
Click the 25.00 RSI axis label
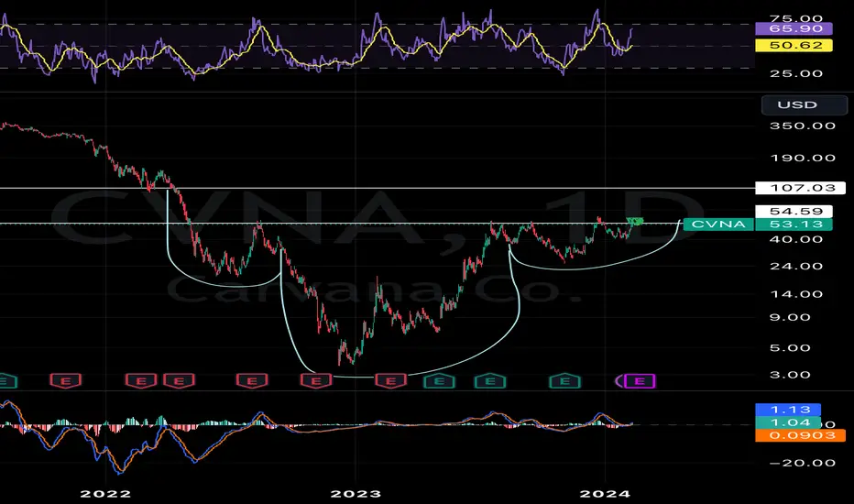795,73
